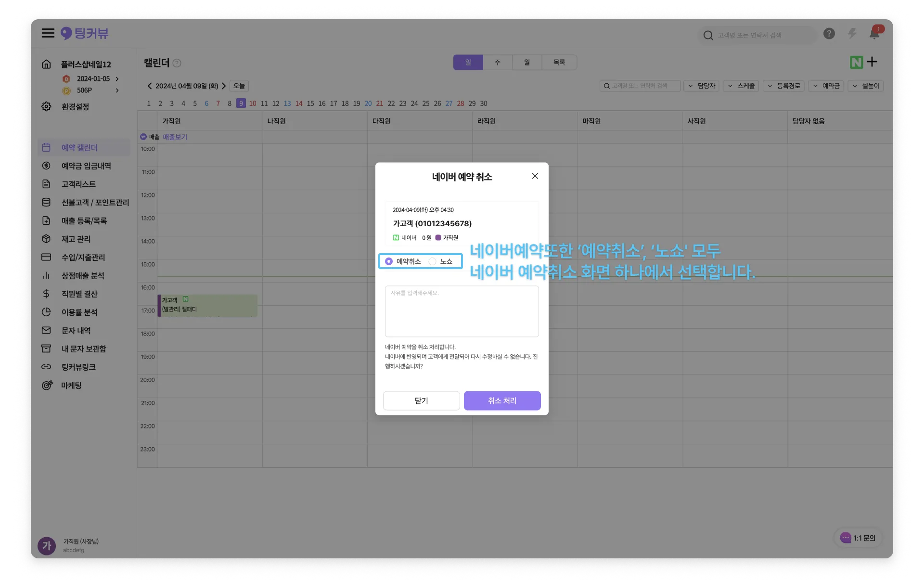Switch to the 주 week view tab
The image size is (924, 580).
498,62
